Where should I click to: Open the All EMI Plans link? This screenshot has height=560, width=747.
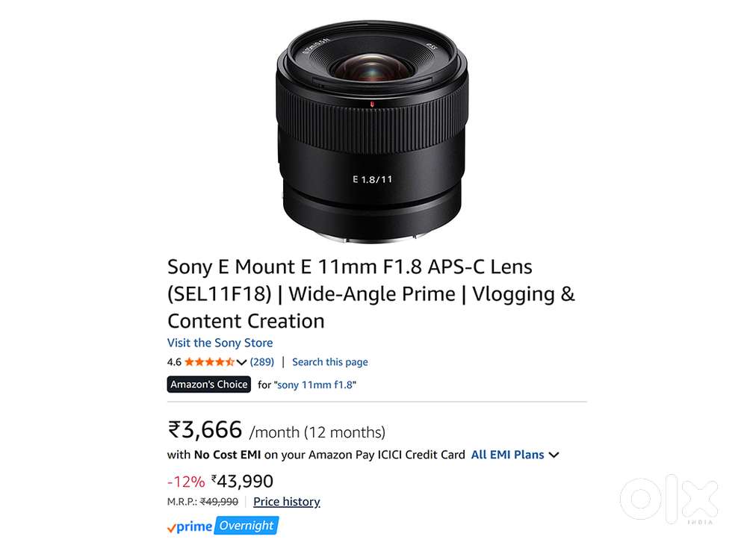tap(507, 454)
